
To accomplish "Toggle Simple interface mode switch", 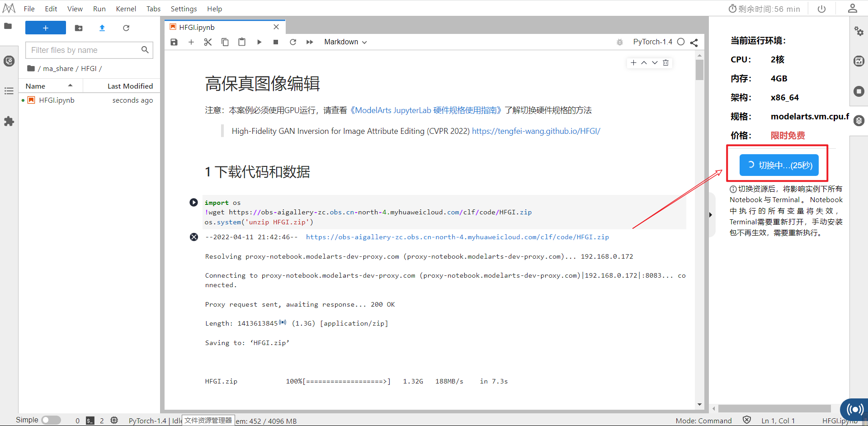I will pyautogui.click(x=51, y=420).
